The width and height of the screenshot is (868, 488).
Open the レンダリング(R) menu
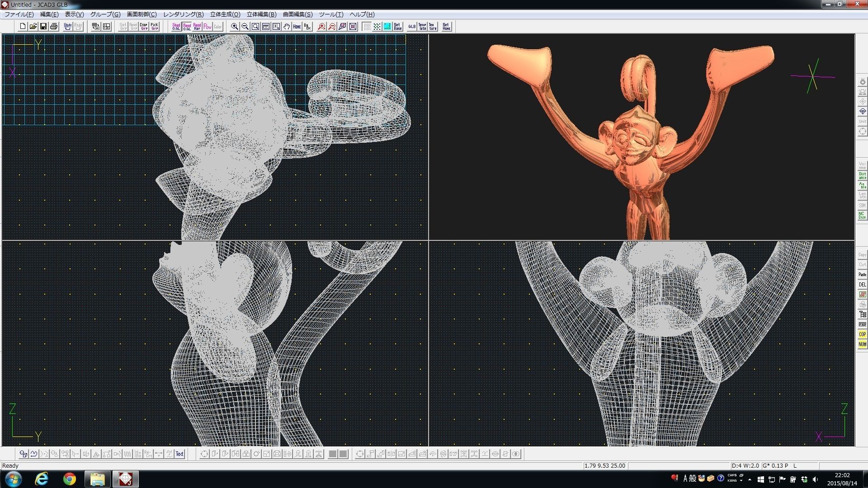(x=183, y=14)
